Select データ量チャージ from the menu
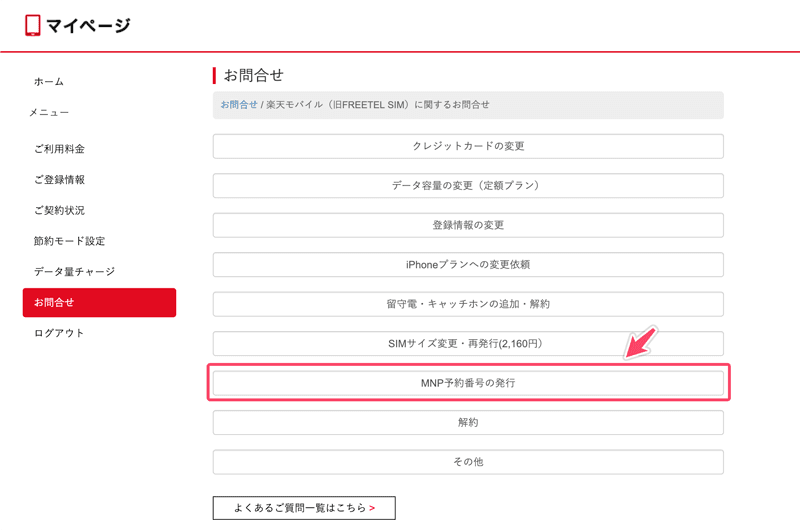800x530 pixels. coord(74,271)
